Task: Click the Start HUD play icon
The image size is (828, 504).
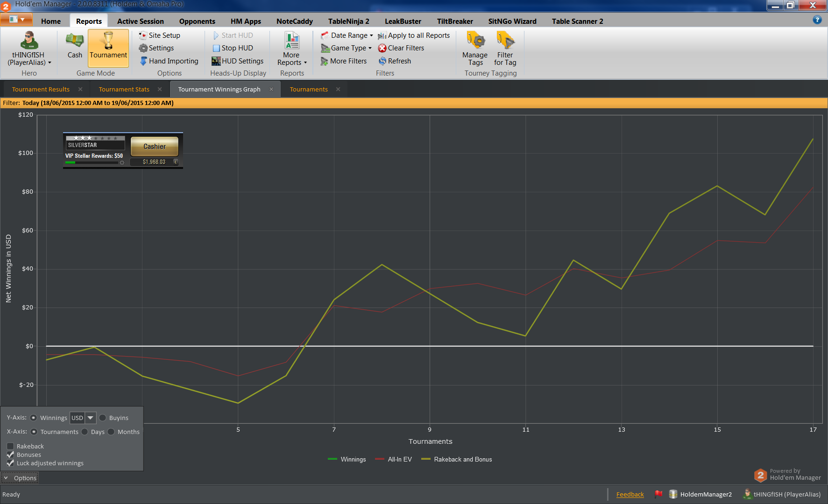Action: tap(216, 35)
